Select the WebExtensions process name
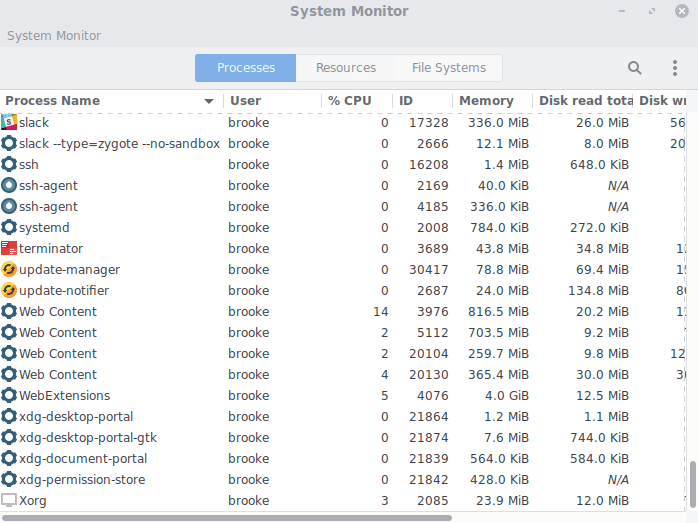Viewport: 698px width, 523px height. [65, 395]
